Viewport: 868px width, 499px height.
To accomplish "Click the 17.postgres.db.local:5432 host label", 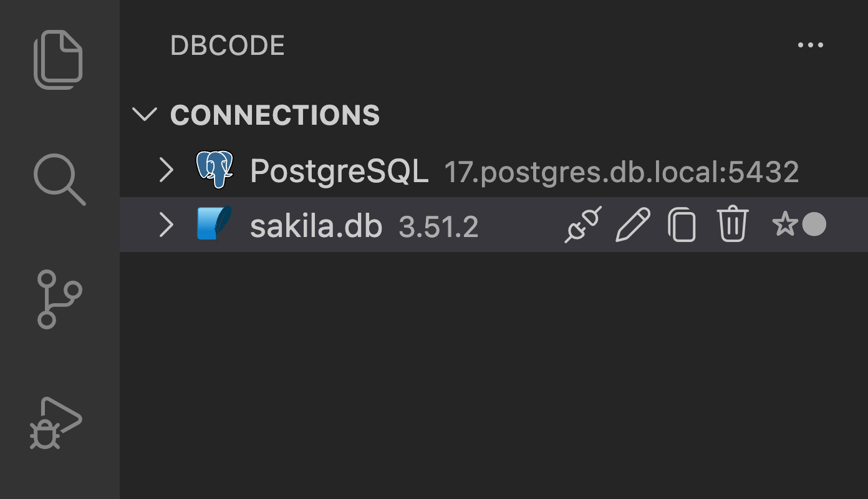I will click(621, 171).
